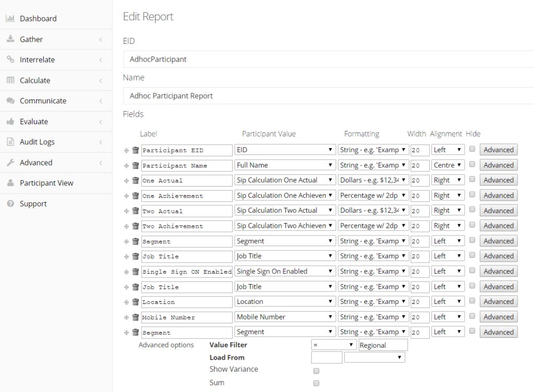
Task: Click Dashboard chart icon in sidebar
Action: click(10, 18)
